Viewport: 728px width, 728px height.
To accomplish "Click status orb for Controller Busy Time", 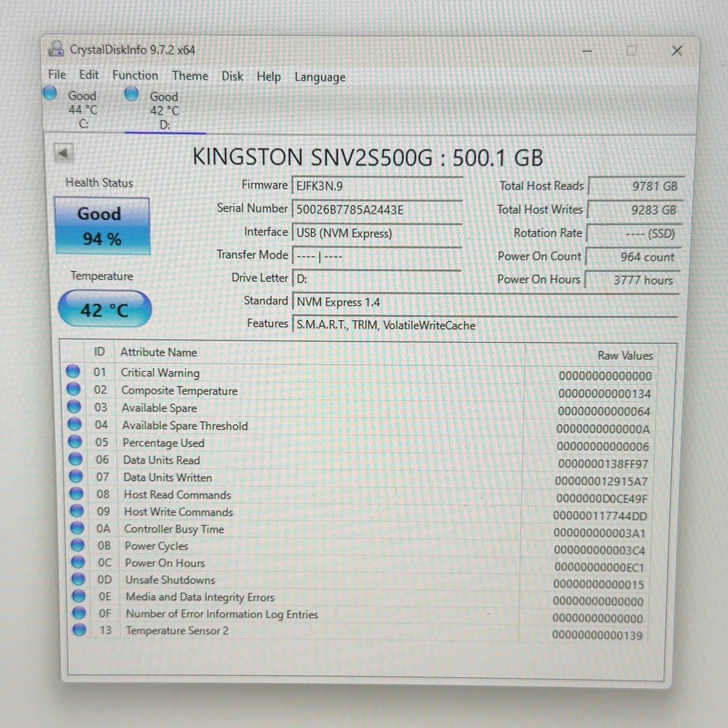I will (x=78, y=528).
